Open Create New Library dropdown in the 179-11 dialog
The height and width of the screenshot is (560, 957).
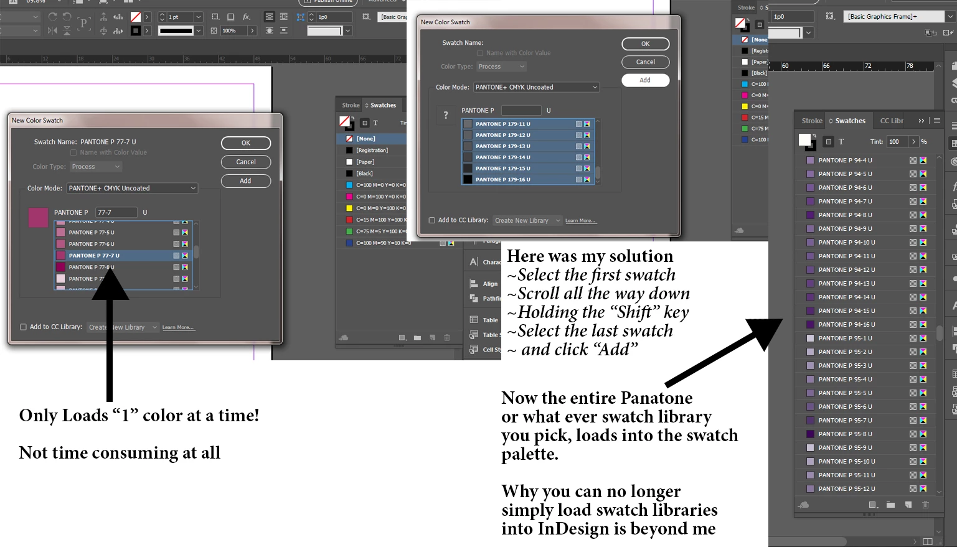(x=527, y=220)
